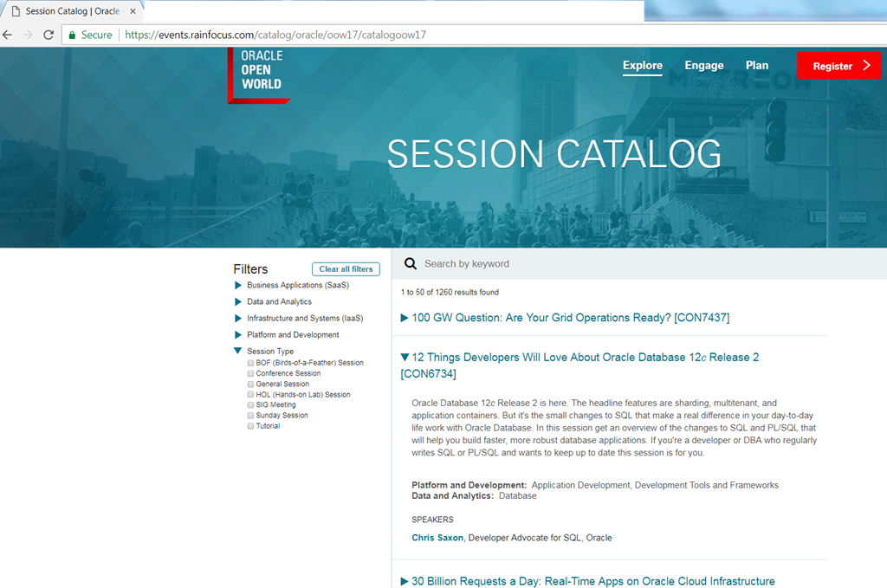The width and height of the screenshot is (887, 588).
Task: Click the magnifying glass search icon
Action: click(411, 263)
